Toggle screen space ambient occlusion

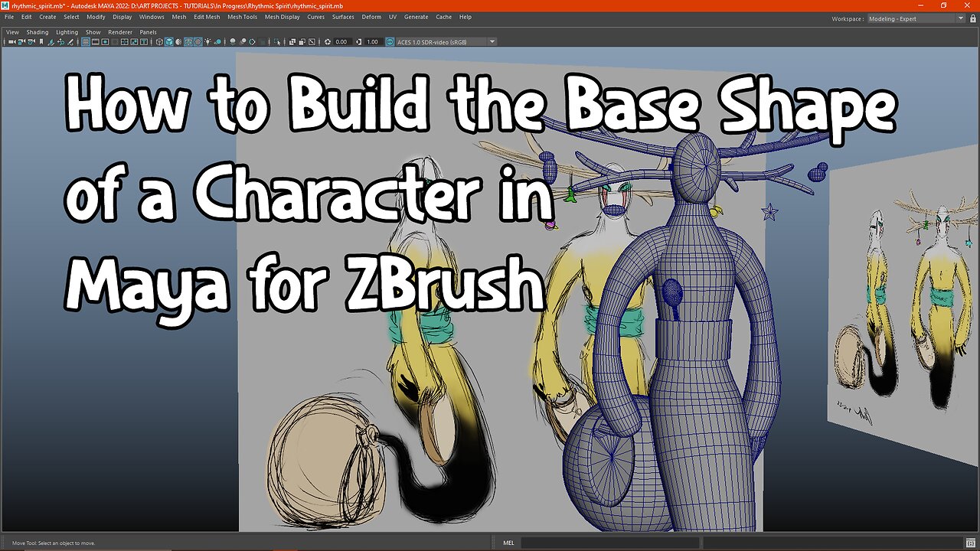(233, 42)
